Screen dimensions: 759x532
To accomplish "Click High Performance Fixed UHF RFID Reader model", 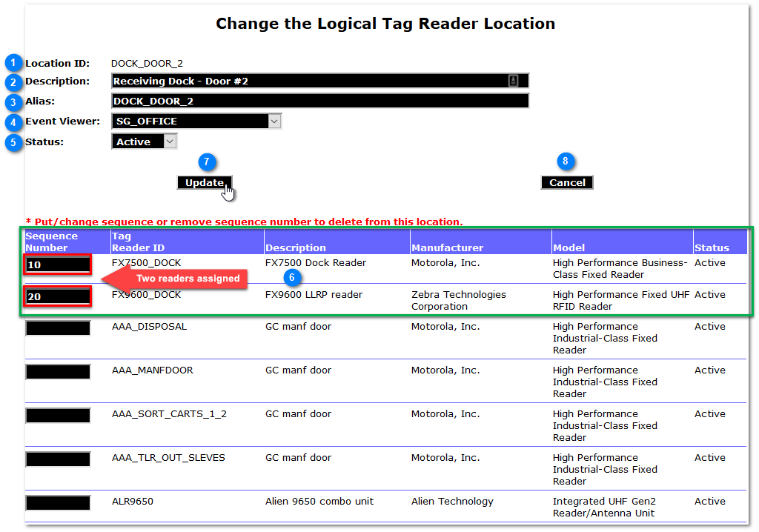I will 621,300.
